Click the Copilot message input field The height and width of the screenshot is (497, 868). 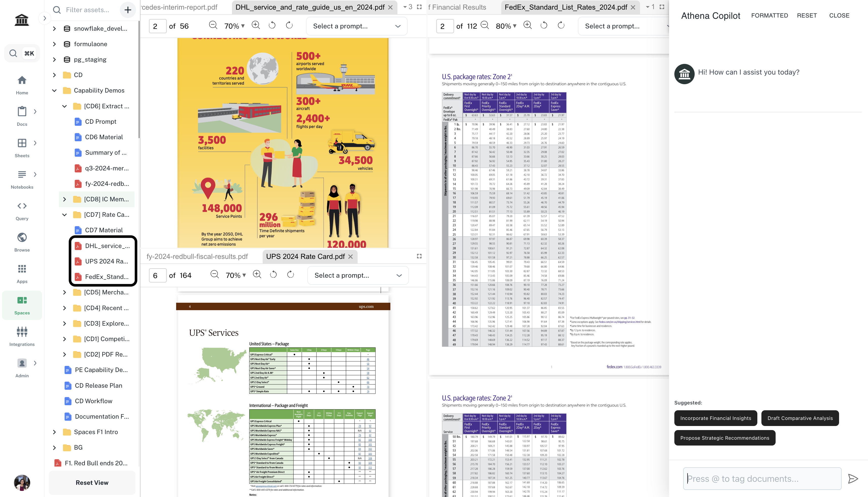[x=762, y=478]
